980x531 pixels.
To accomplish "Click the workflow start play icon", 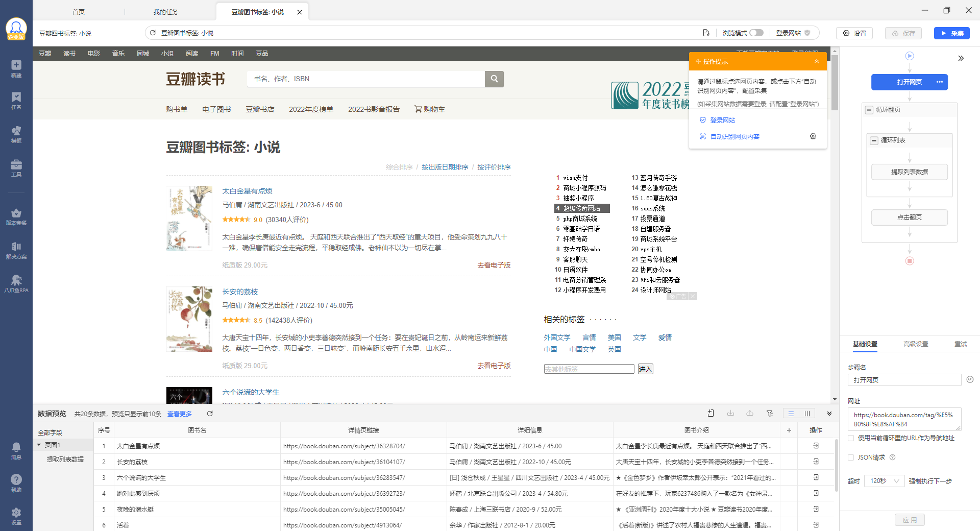I will pyautogui.click(x=910, y=56).
